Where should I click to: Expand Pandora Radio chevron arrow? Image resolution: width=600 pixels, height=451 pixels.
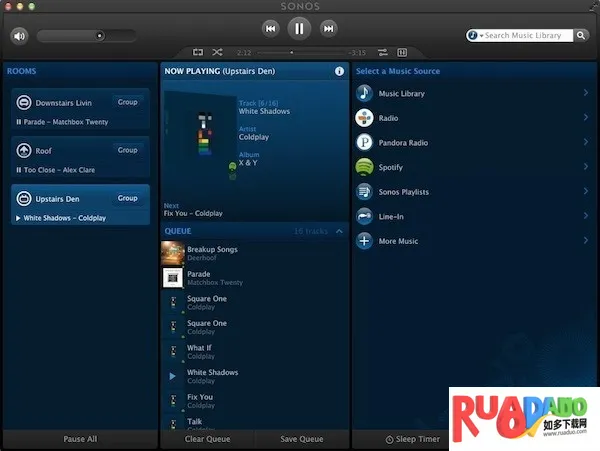(x=586, y=142)
